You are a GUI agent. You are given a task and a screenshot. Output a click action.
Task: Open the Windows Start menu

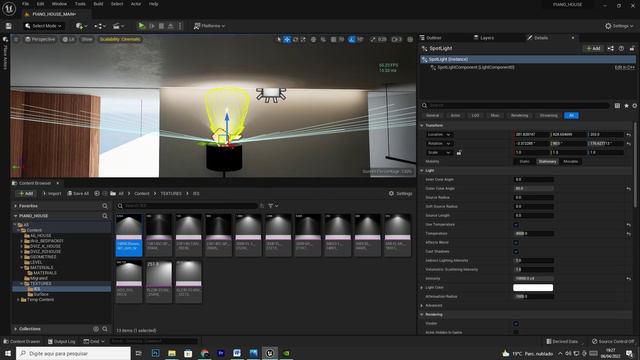7,353
